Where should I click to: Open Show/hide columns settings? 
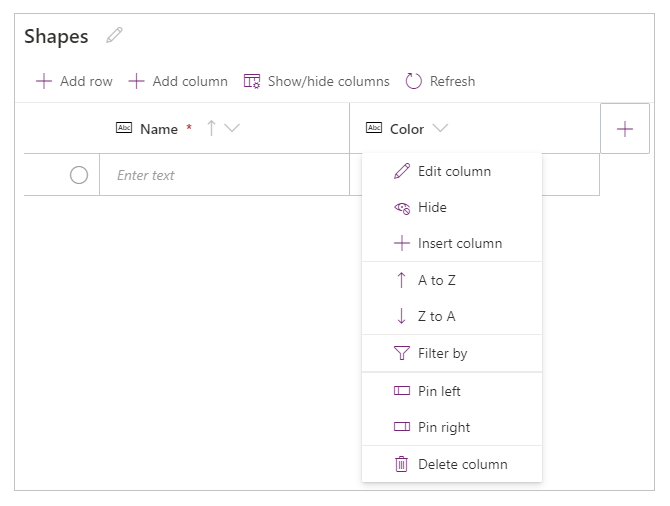coord(317,81)
